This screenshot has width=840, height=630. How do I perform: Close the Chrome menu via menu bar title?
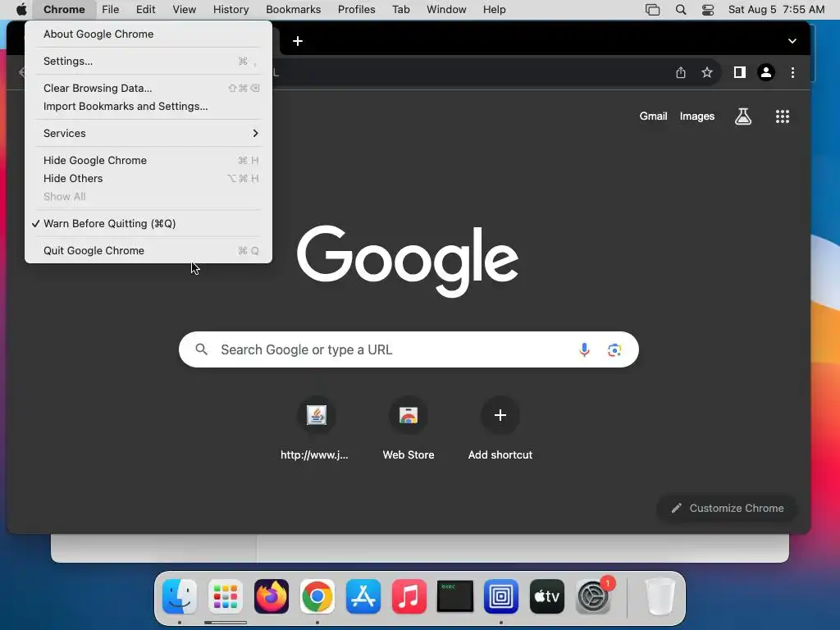coord(64,10)
